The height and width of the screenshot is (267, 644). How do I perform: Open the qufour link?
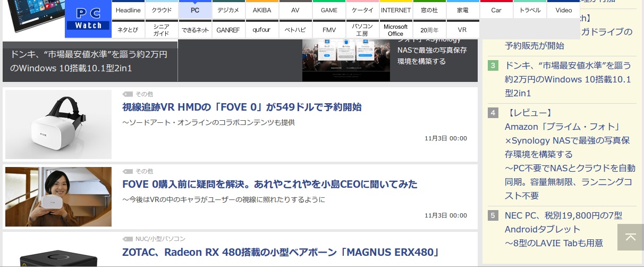click(x=262, y=30)
